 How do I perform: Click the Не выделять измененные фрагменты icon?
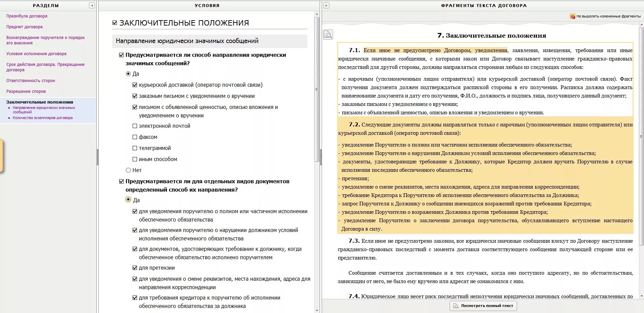572,16
